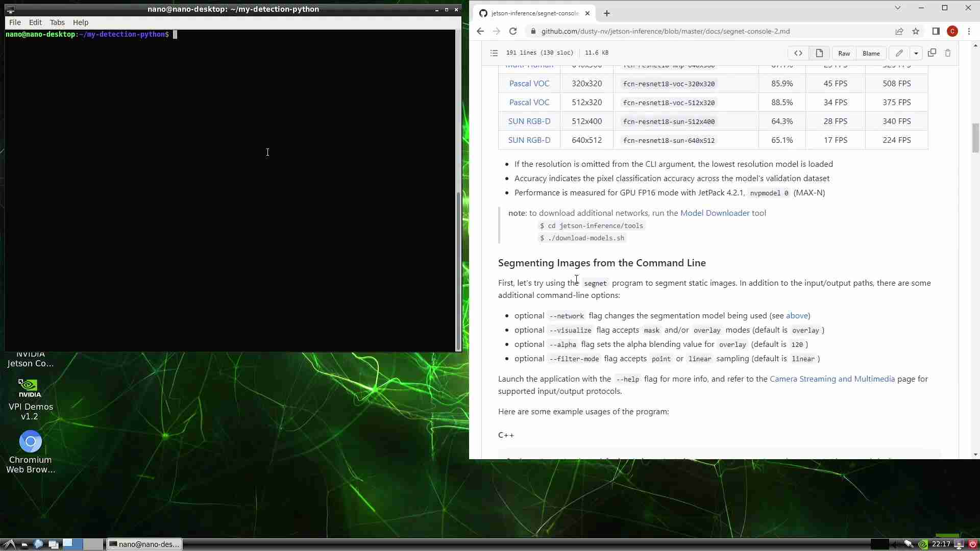Viewport: 980px width, 551px height.
Task: Open the Model Downloader link
Action: click(x=715, y=213)
